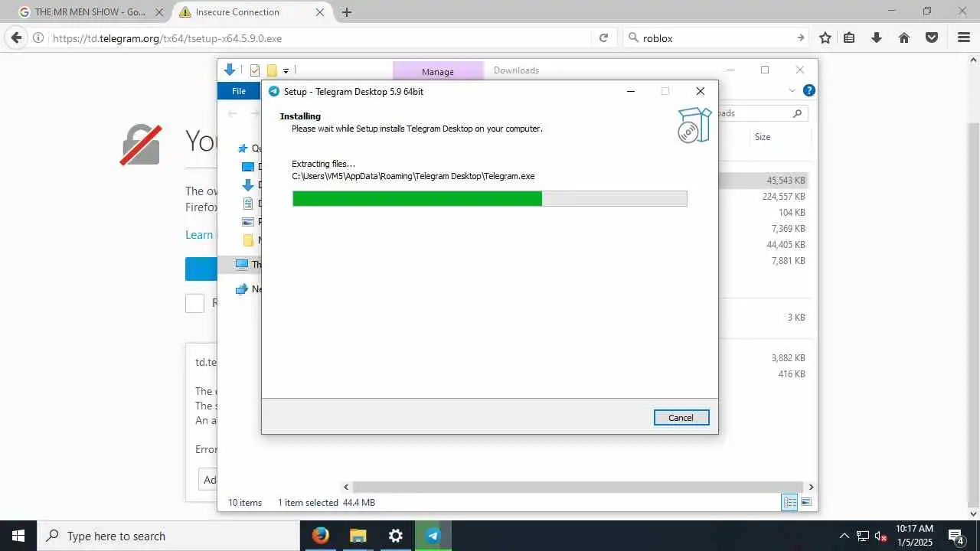Show Firefox bookmarks list icon
This screenshot has height=551, width=980.
(849, 37)
